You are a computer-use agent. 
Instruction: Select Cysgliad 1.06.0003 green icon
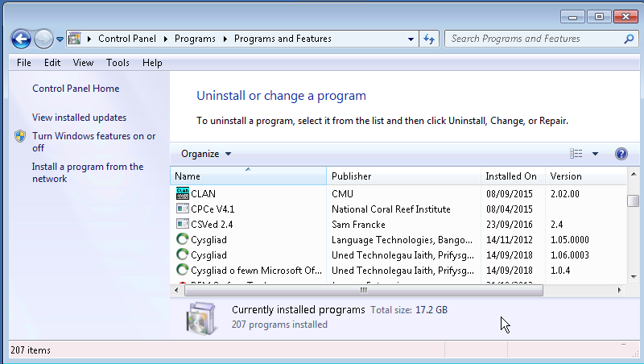click(x=183, y=254)
